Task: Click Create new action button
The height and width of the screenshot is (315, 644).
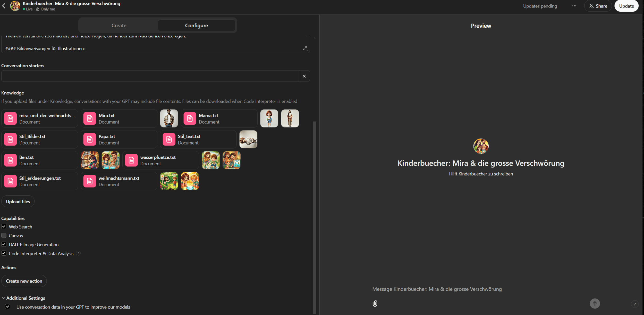Action: point(24,281)
